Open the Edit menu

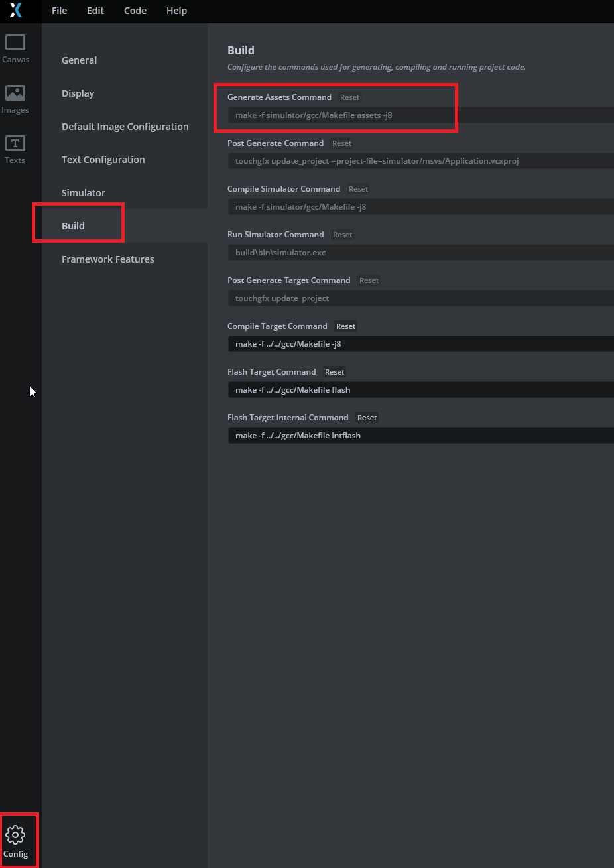[x=95, y=11]
